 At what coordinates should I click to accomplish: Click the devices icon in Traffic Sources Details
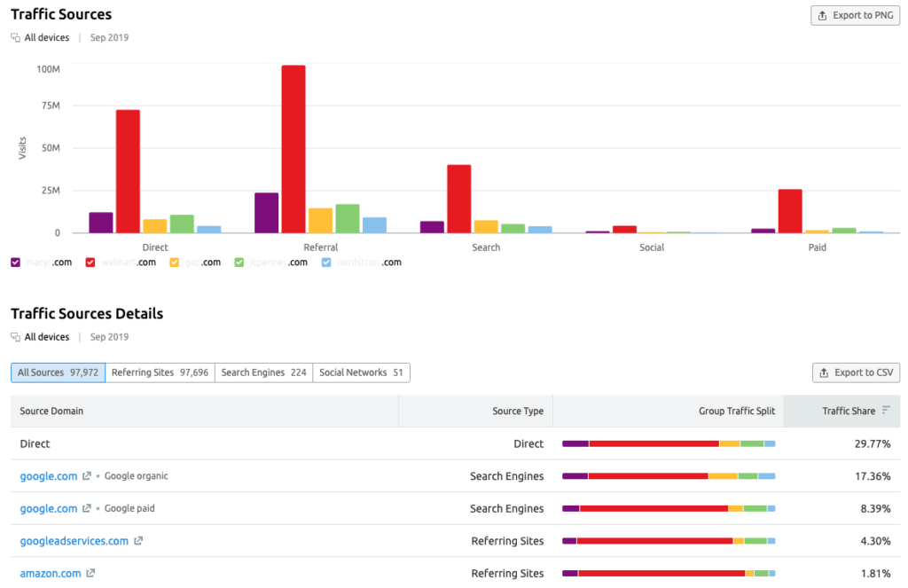pyautogui.click(x=14, y=337)
